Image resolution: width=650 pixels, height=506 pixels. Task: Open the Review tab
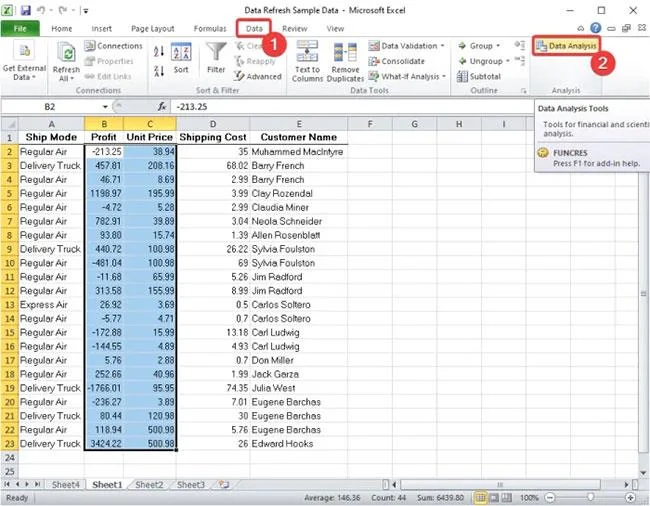click(295, 29)
